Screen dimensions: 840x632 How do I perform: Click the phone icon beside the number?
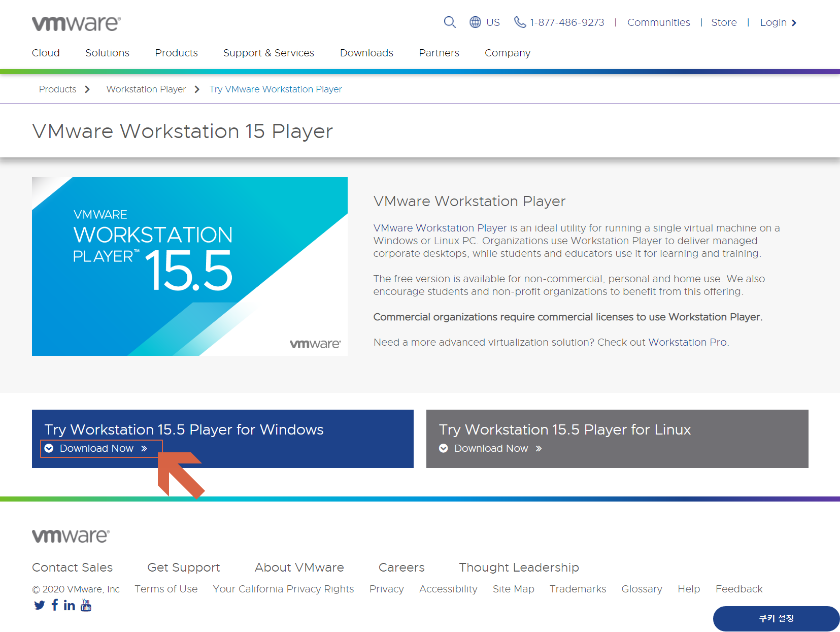point(520,22)
